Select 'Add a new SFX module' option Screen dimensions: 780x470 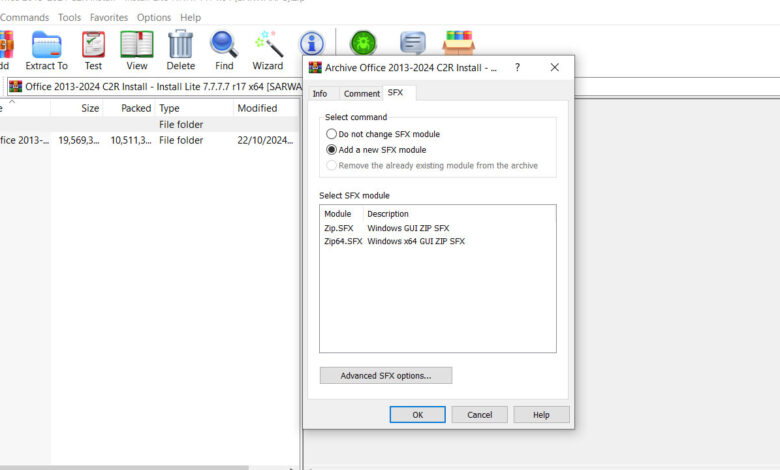[x=376, y=150]
